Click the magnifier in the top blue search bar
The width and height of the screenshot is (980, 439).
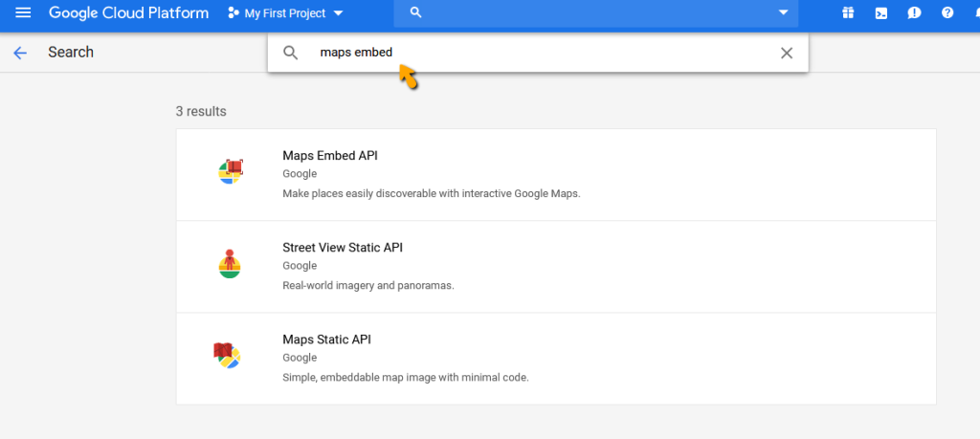[x=415, y=13]
